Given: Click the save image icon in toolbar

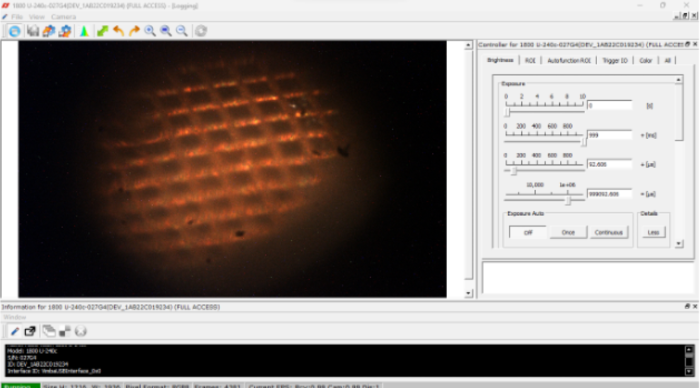Looking at the screenshot, I should click(33, 31).
